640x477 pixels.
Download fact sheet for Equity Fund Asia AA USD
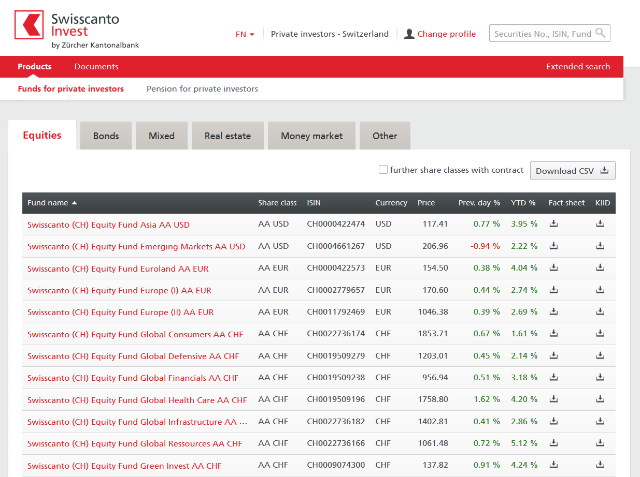point(553,224)
